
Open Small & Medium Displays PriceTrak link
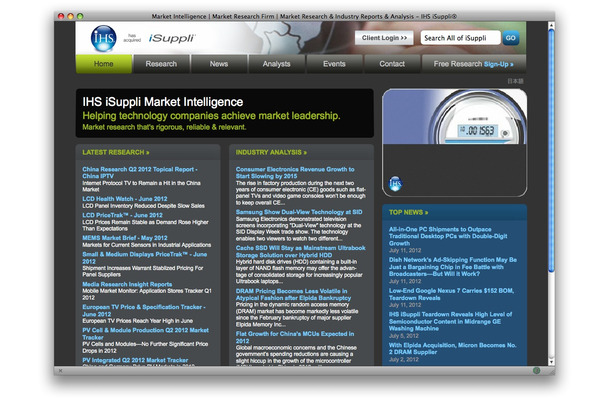pos(144,258)
